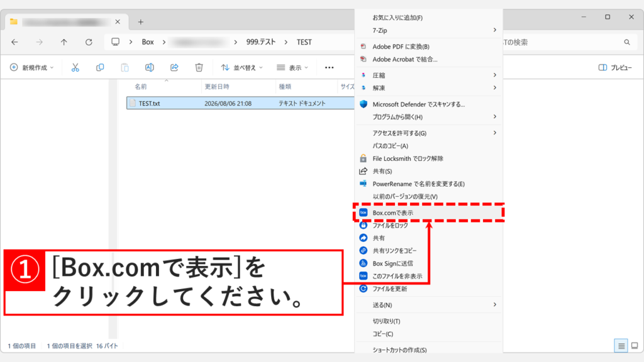Screen dimensions: 644x362
Task: Select ファイルをロック menu entry
Action: click(x=428, y=226)
